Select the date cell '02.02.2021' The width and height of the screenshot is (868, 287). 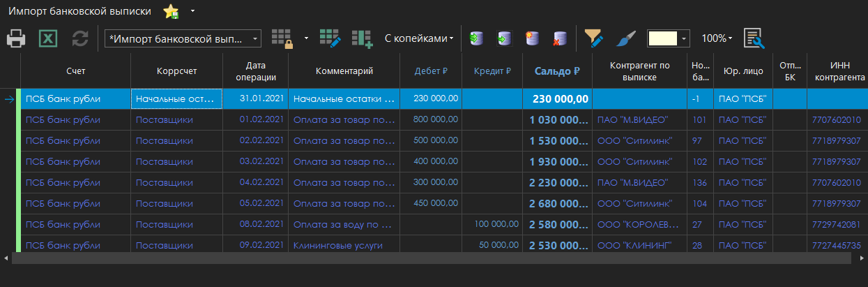coord(255,140)
